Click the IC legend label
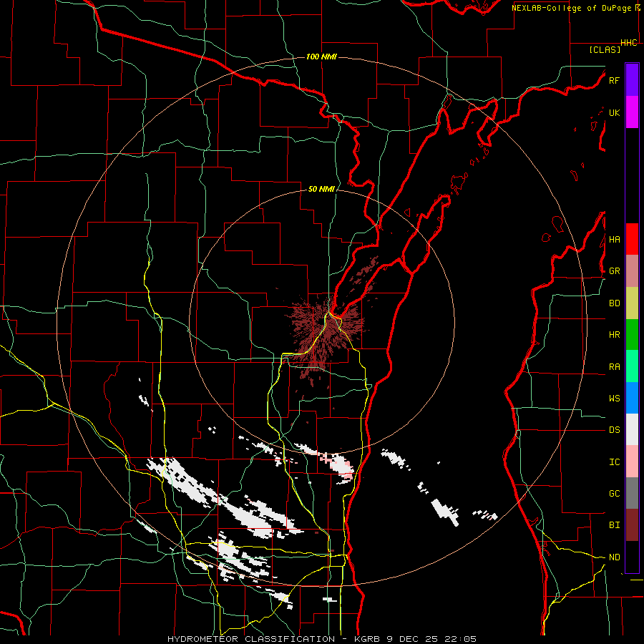 click(x=614, y=462)
